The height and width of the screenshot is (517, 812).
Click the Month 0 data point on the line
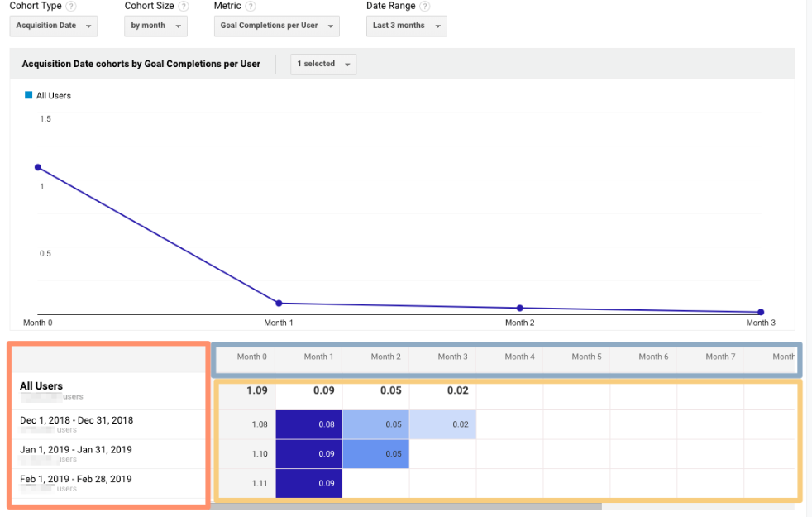pos(38,166)
